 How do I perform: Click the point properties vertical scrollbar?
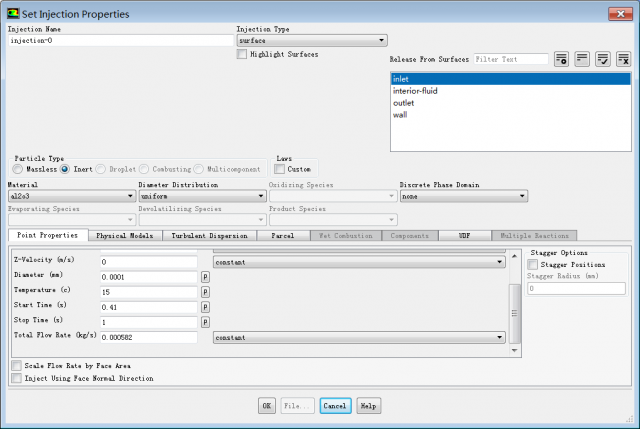tap(515, 310)
